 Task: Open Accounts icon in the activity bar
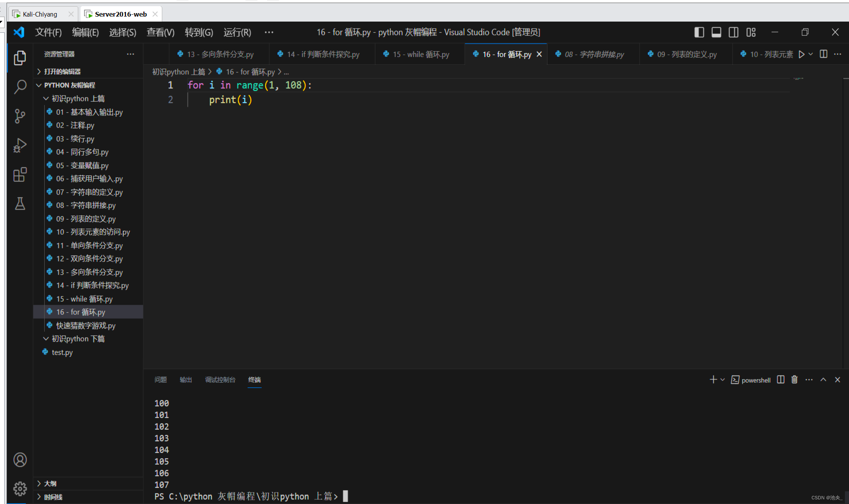(20, 460)
